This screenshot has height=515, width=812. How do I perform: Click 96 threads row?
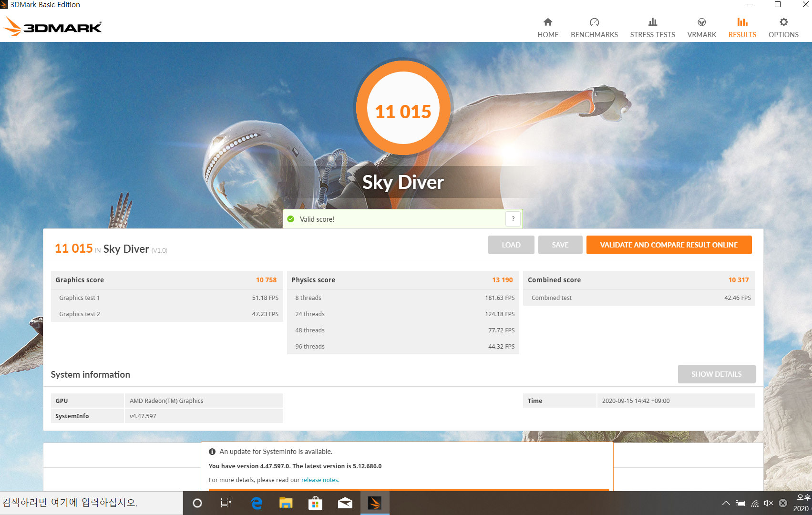pyautogui.click(x=403, y=346)
